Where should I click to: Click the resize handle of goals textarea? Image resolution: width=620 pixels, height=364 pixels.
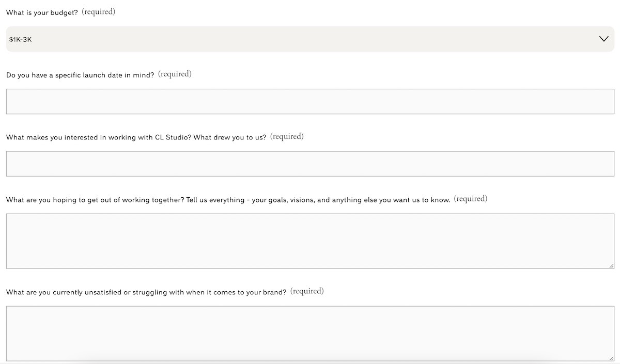611,266
